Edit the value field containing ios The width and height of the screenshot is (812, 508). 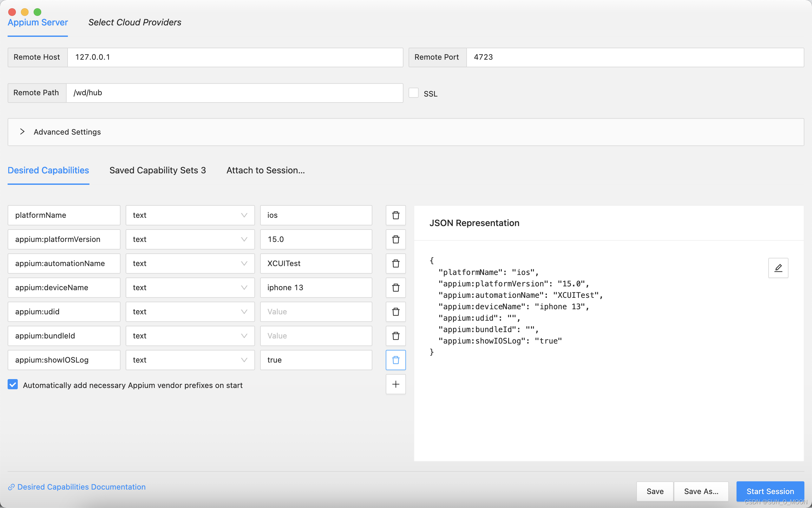(x=316, y=215)
